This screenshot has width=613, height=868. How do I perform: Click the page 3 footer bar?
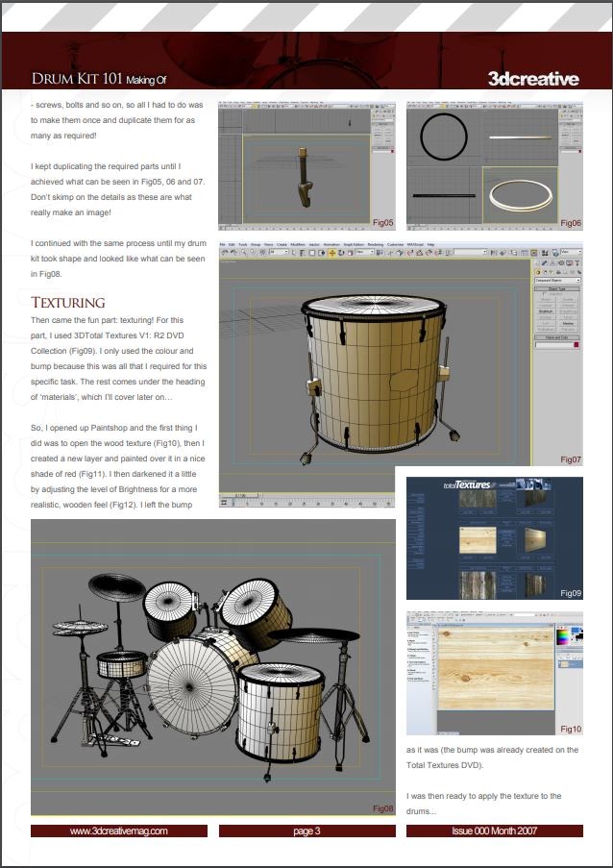coord(307,831)
